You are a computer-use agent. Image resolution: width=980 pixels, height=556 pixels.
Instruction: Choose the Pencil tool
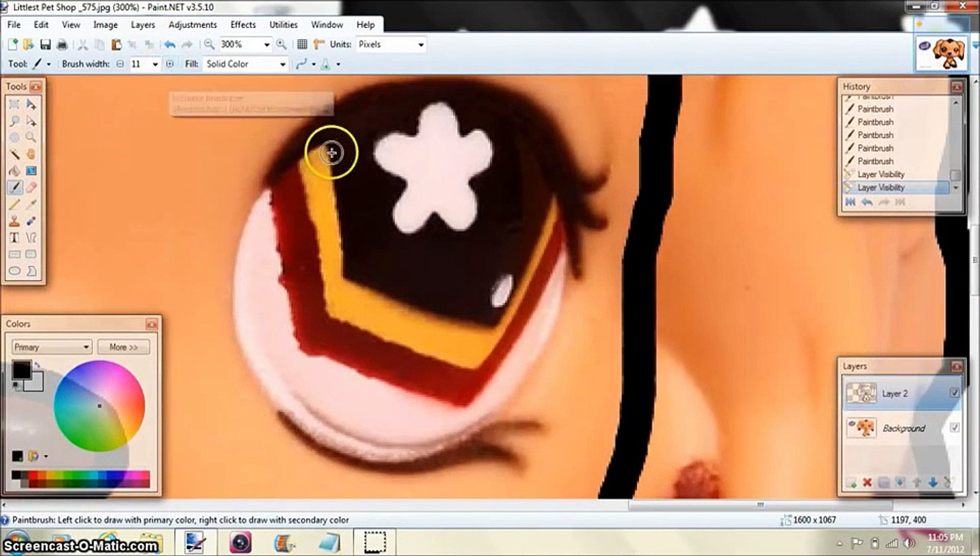[14, 204]
